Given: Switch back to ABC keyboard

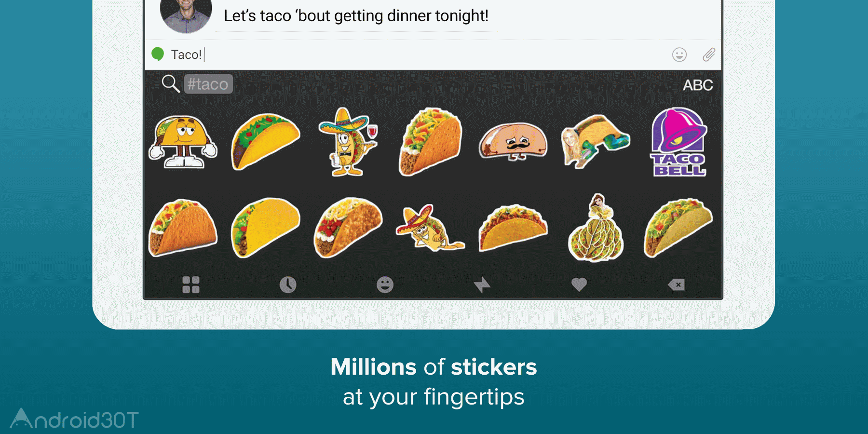Looking at the screenshot, I should pyautogui.click(x=697, y=85).
